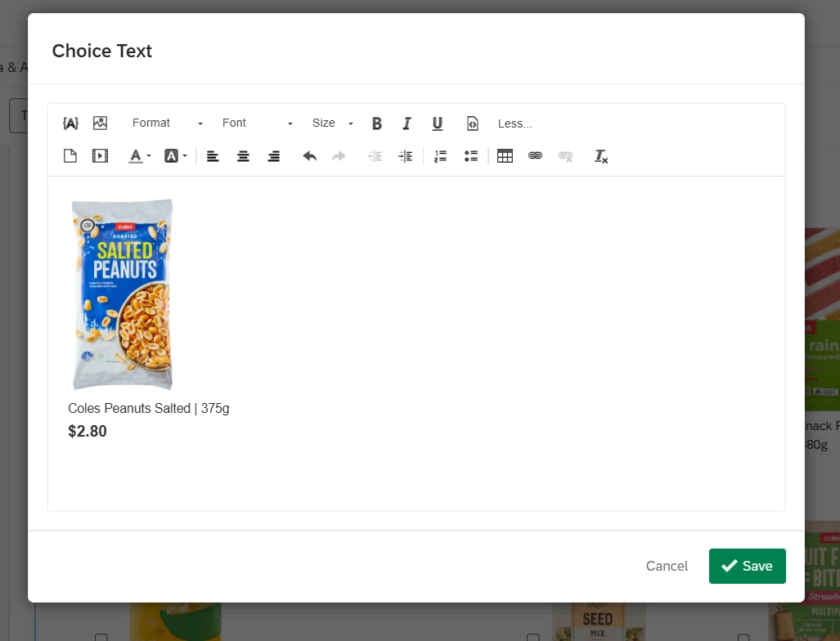The width and height of the screenshot is (840, 641).
Task: Insert a graphic using the image icon
Action: click(x=100, y=123)
